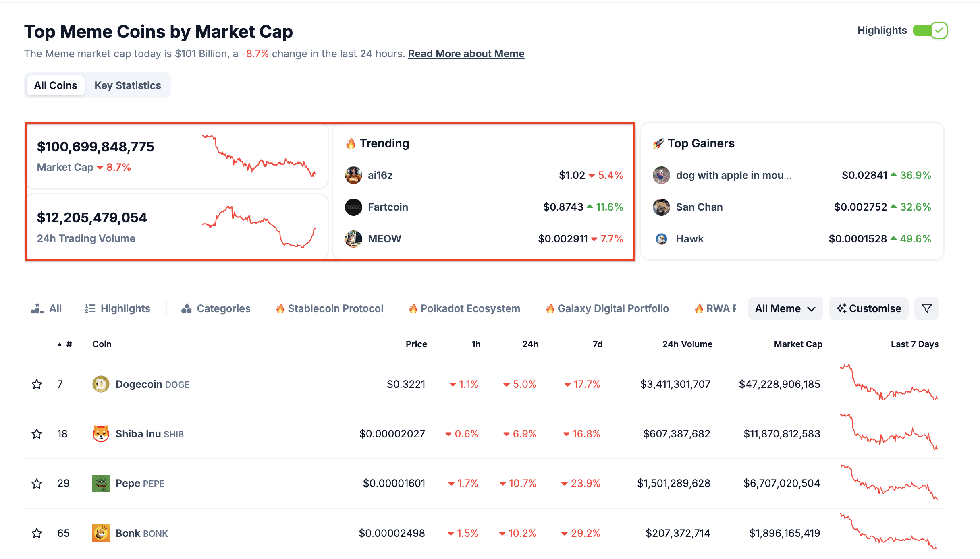The height and width of the screenshot is (559, 980).
Task: Click the Dogecoin logo icon
Action: 101,384
